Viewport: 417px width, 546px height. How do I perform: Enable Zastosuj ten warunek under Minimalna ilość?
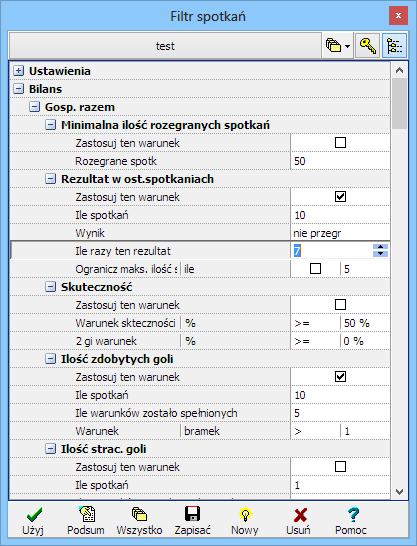[340, 142]
